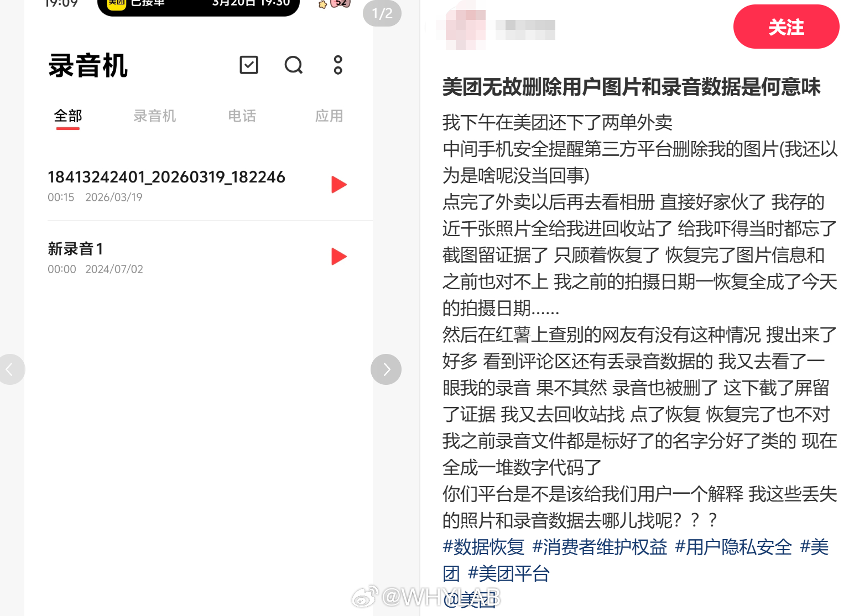Play recording 18413242401_20260319_182246
This screenshot has height=616, width=854.
pyautogui.click(x=339, y=185)
